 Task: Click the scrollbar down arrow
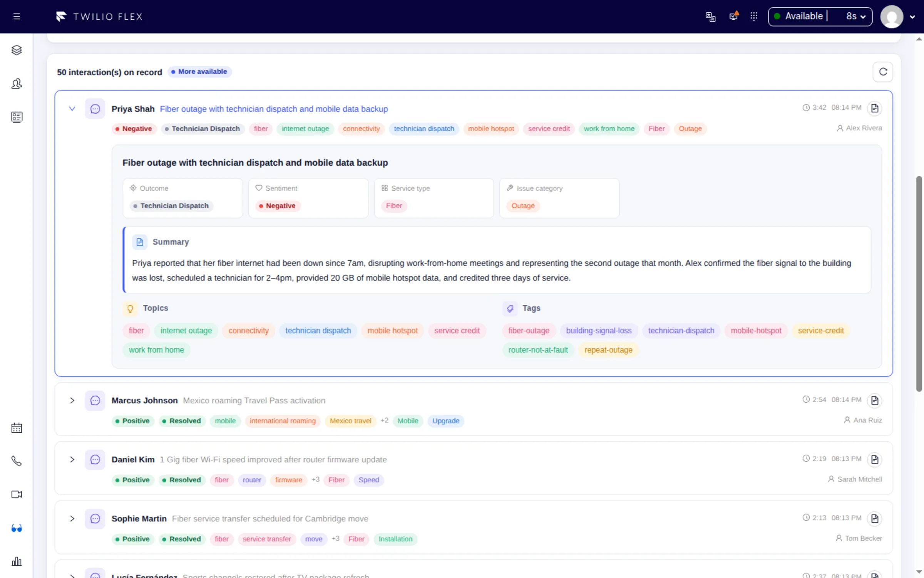coord(919,572)
